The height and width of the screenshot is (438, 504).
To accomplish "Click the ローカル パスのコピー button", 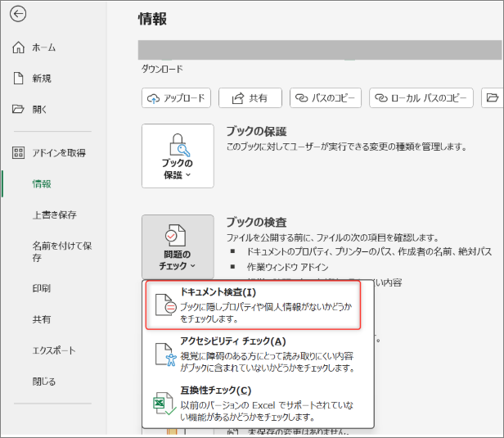I will point(421,97).
